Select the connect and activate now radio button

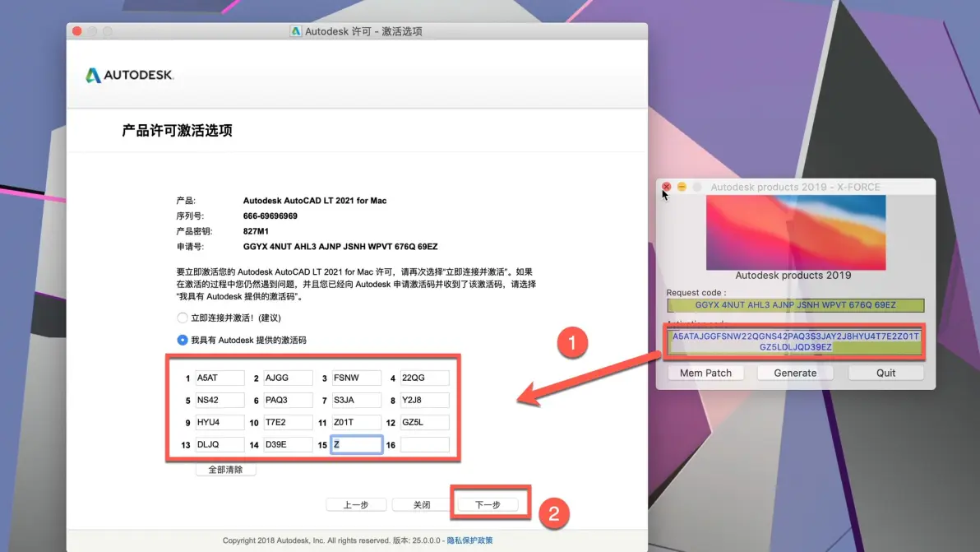[183, 318]
